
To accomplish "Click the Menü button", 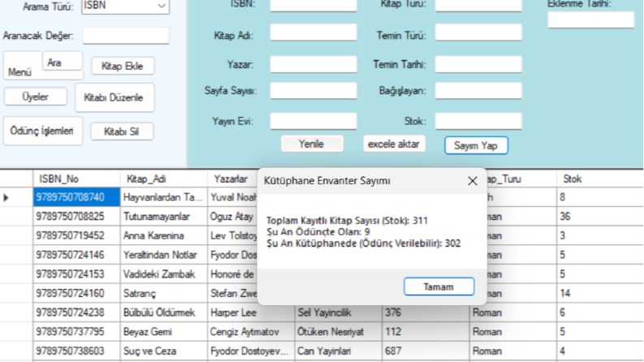I will pyautogui.click(x=19, y=72).
